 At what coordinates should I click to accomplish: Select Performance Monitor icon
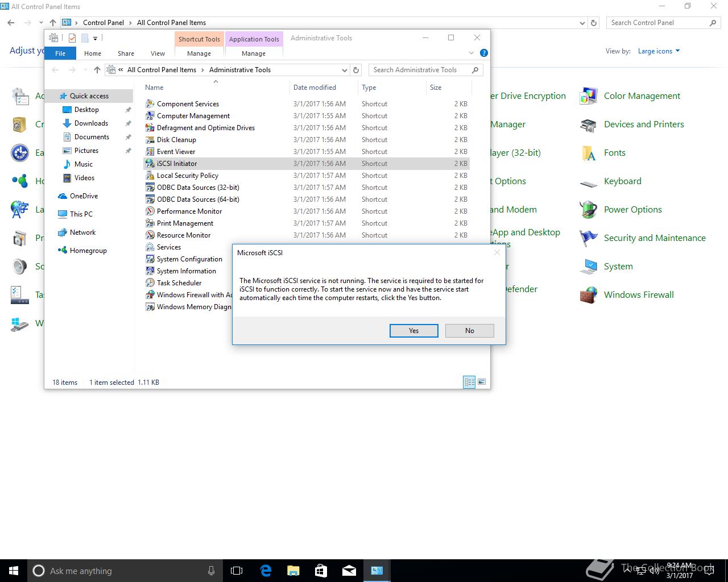point(150,211)
